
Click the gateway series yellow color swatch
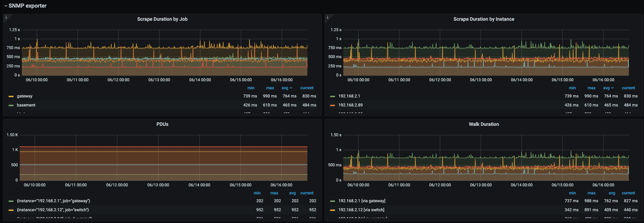point(11,96)
